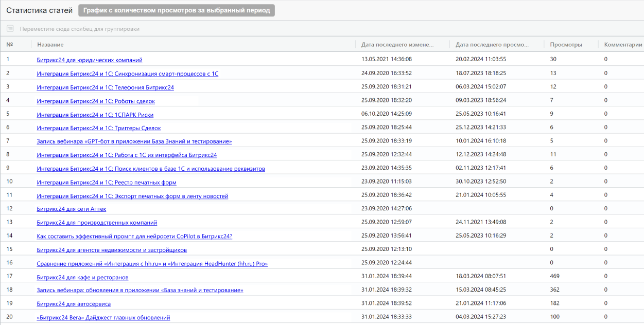644x325 pixels.
Task: Open the views chart for selected period
Action: 176,10
